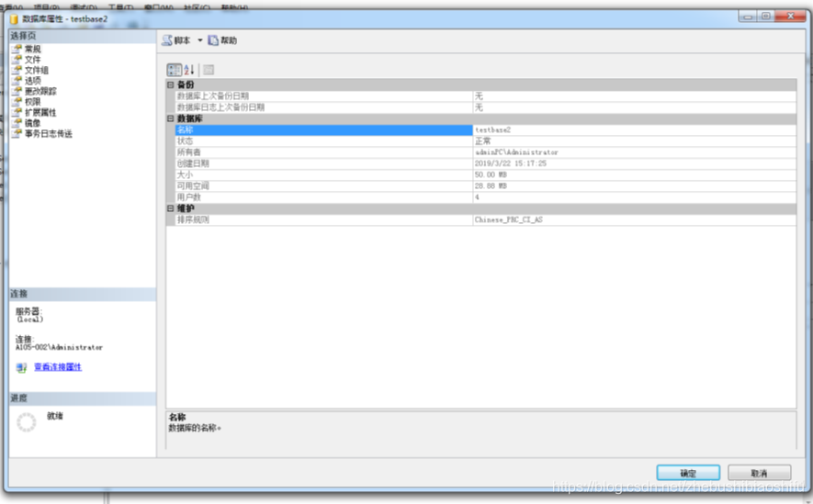Click the database icon in title bar
The width and height of the screenshot is (813, 504).
(x=14, y=19)
